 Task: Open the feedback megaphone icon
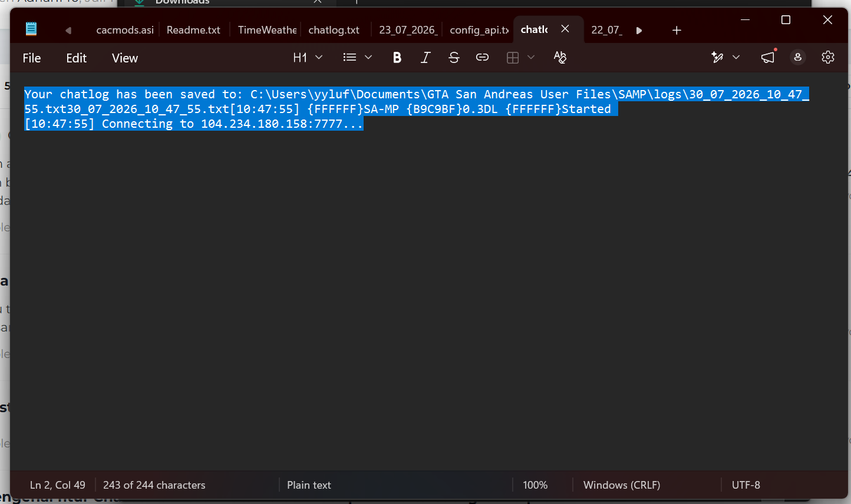pyautogui.click(x=768, y=57)
